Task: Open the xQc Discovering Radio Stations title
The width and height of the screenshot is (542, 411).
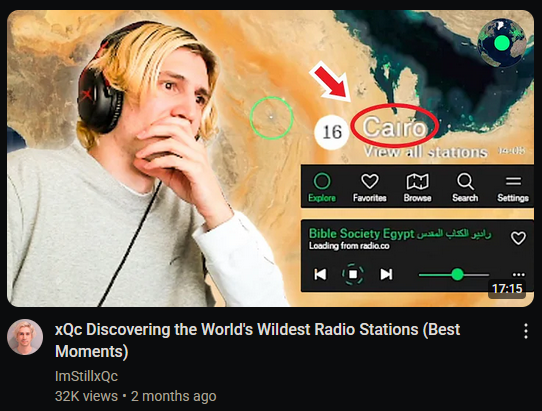Action: coord(257,340)
